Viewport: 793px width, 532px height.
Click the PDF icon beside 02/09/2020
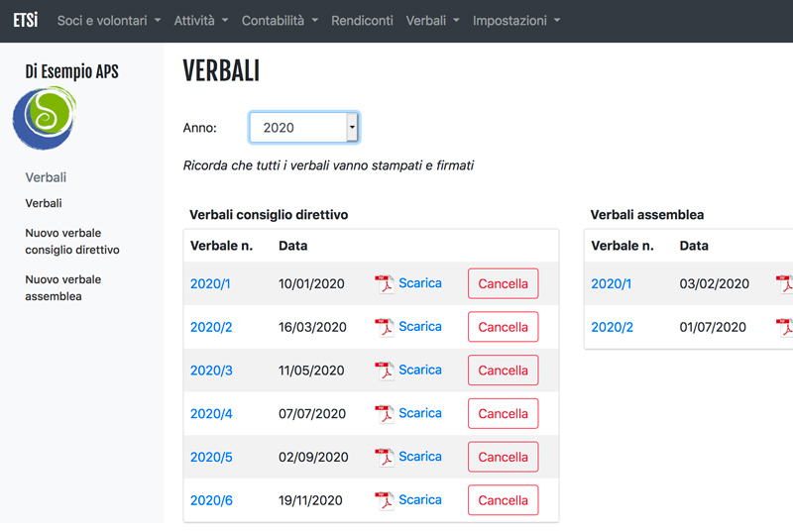point(385,458)
